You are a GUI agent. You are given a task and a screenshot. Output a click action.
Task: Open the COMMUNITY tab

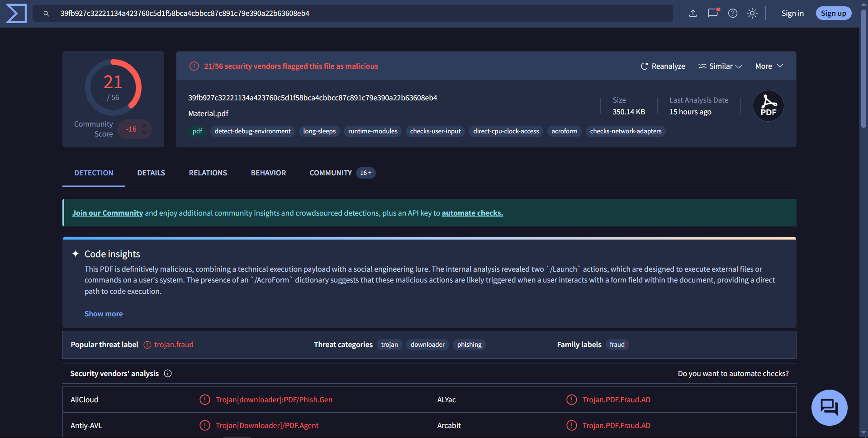click(330, 173)
